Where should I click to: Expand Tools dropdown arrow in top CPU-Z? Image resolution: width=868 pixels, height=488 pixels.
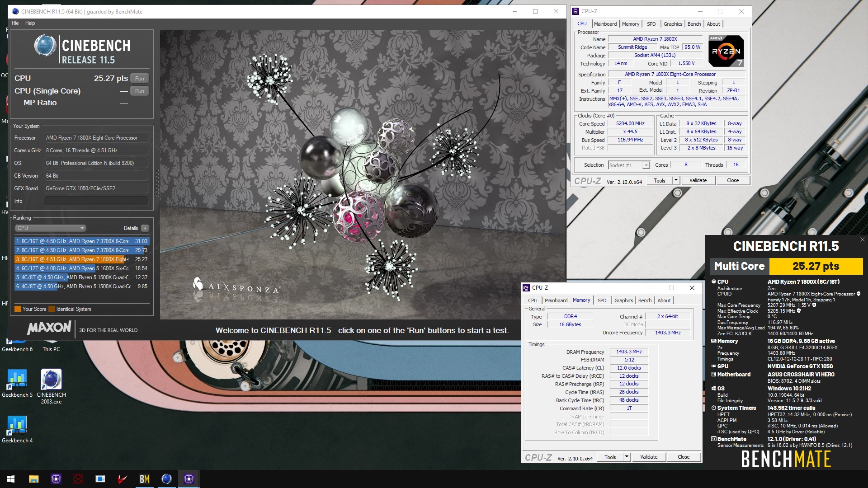click(676, 180)
